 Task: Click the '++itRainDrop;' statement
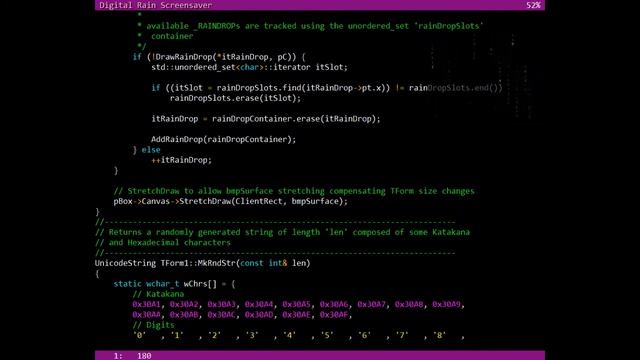coord(182,160)
